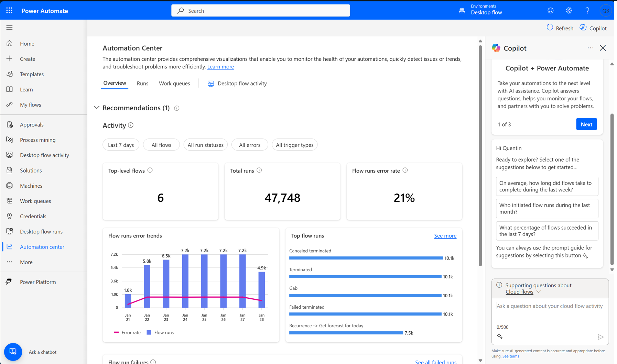Screen dimensions: 617x364
Task: Open the app launcher waffle icon
Action: [9, 11]
